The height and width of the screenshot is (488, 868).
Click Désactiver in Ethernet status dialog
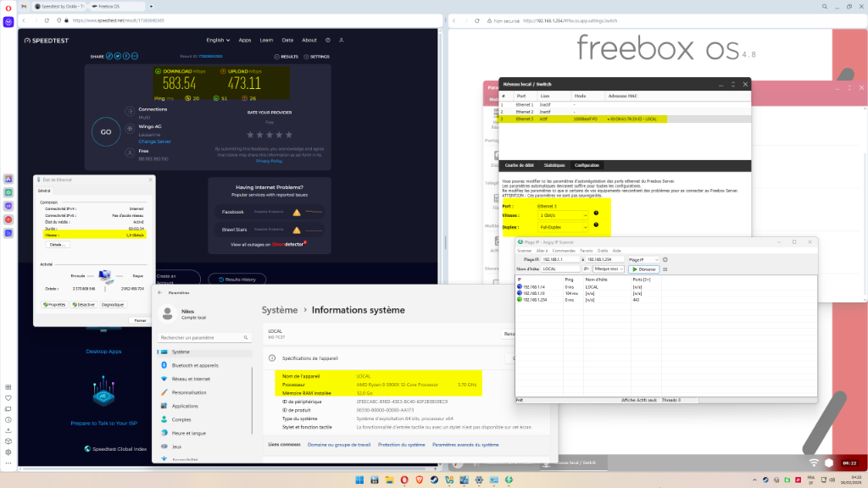[x=83, y=305]
